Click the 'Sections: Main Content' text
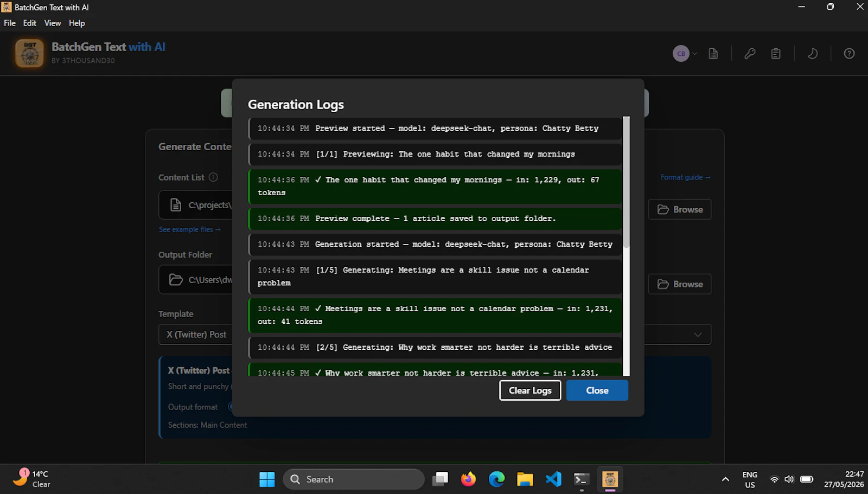This screenshot has width=868, height=494. pyautogui.click(x=207, y=425)
